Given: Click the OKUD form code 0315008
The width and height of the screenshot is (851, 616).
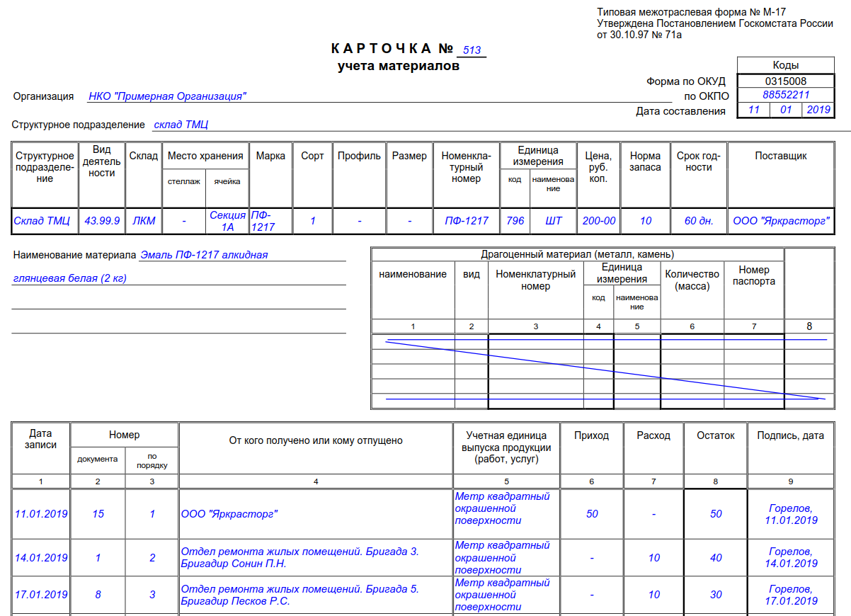Looking at the screenshot, I should tap(785, 81).
